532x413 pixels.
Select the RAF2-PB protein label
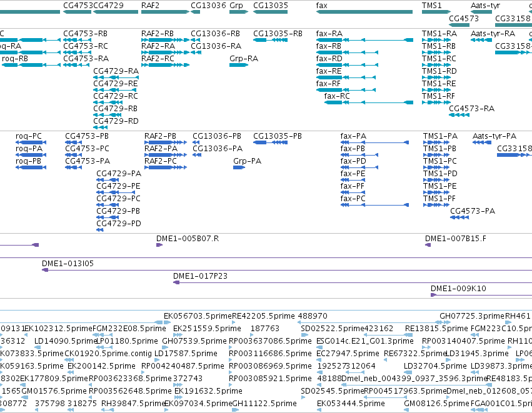coord(160,136)
